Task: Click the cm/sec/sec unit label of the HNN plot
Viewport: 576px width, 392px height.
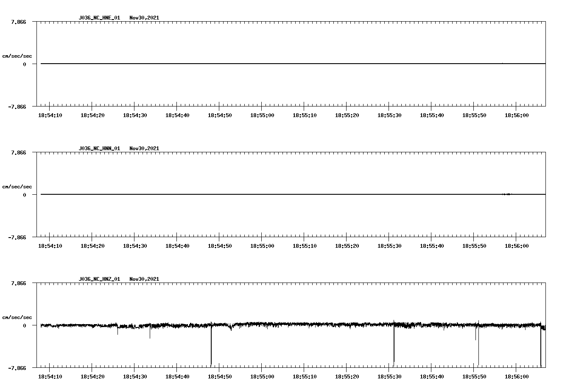Action: [x=17, y=187]
